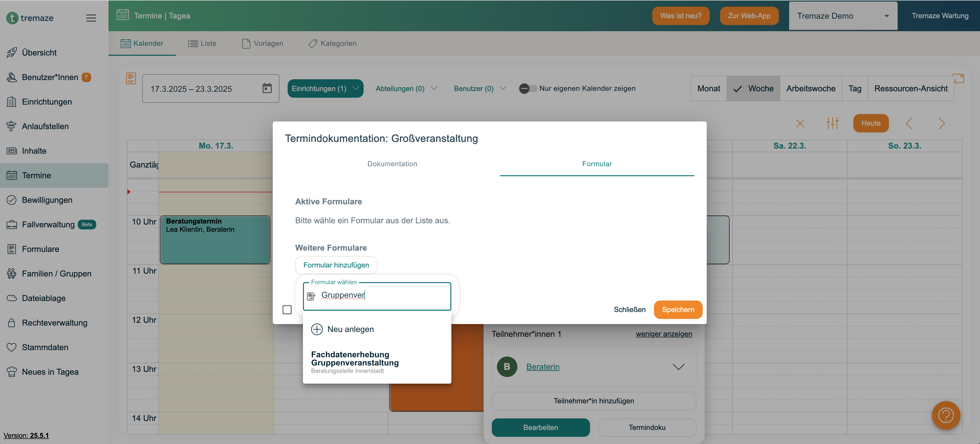Screen dimensions: 980x444
Task: Click the weniger anzeigen link
Action: 664,334
